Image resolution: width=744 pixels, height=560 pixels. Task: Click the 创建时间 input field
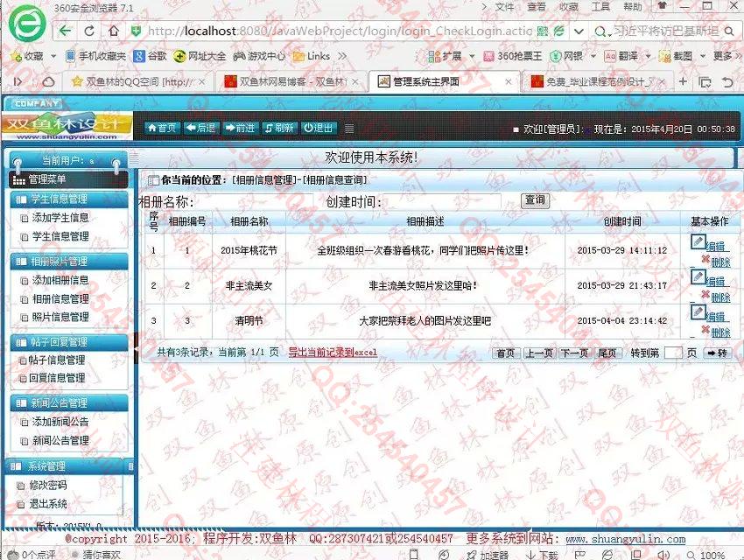coord(442,201)
